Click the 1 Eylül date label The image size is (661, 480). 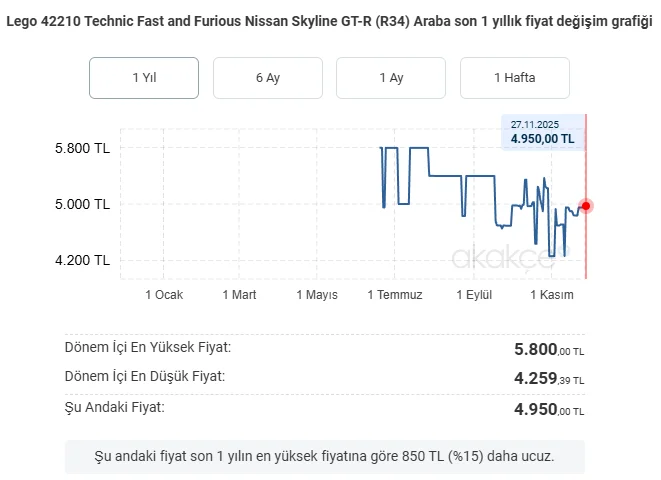(x=475, y=294)
